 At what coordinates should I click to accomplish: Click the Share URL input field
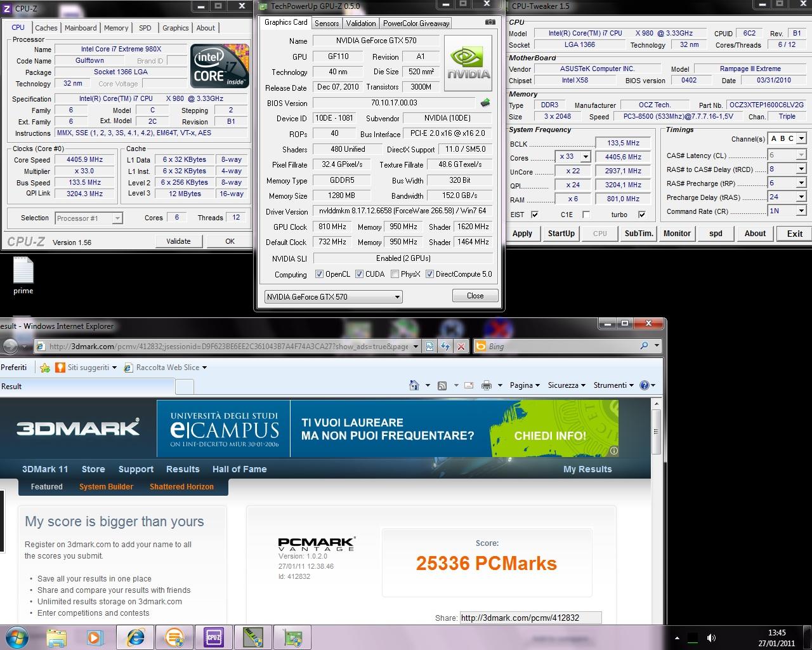pyautogui.click(x=530, y=618)
